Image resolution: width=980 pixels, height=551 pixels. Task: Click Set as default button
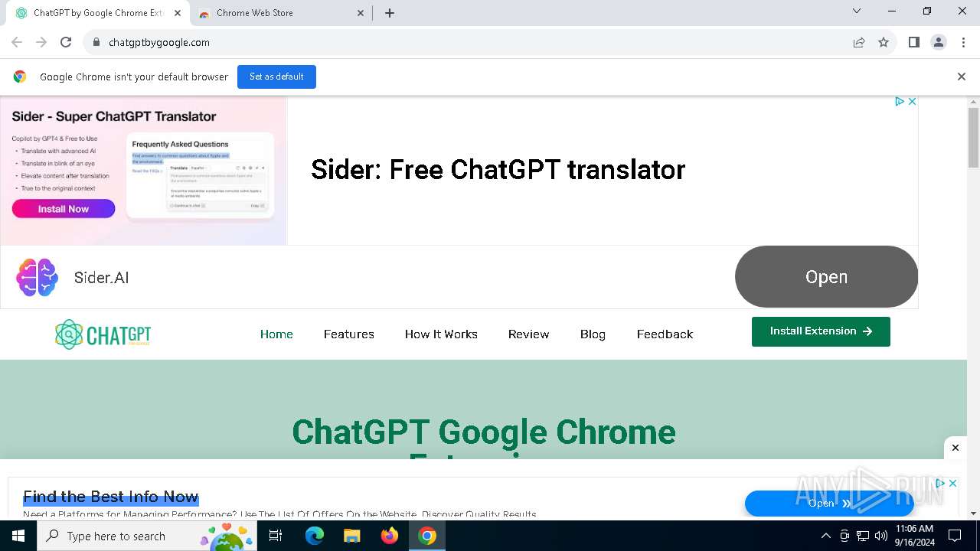[276, 77]
